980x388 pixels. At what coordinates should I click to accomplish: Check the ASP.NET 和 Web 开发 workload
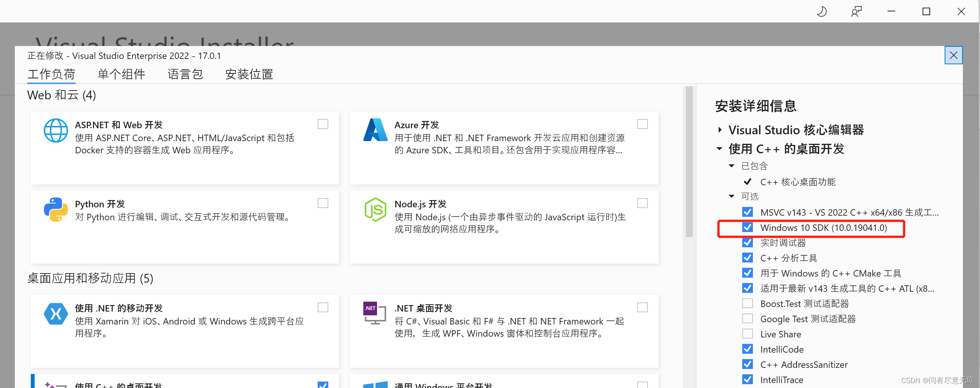point(323,124)
